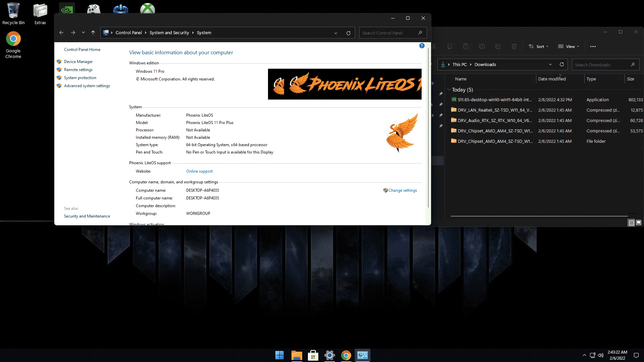The width and height of the screenshot is (644, 362).
Task: Open File Explorer from the taskbar
Action: click(x=297, y=355)
